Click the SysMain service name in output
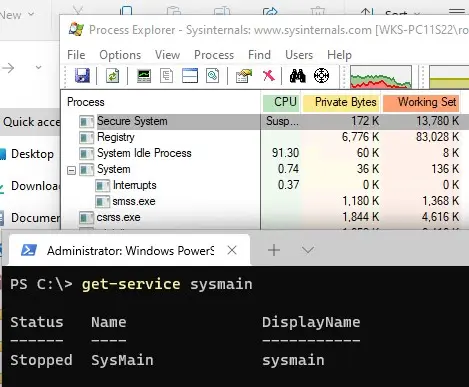The height and width of the screenshot is (387, 469). click(122, 360)
